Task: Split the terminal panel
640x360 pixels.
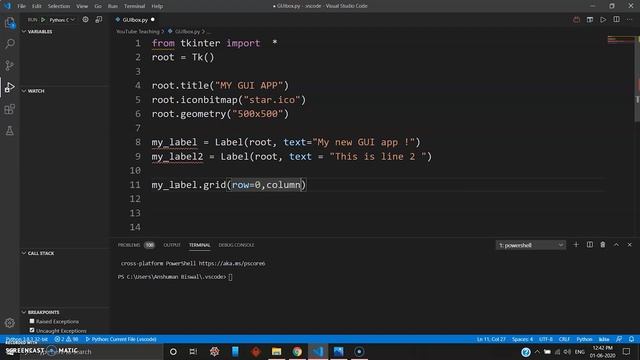Action: pos(590,245)
